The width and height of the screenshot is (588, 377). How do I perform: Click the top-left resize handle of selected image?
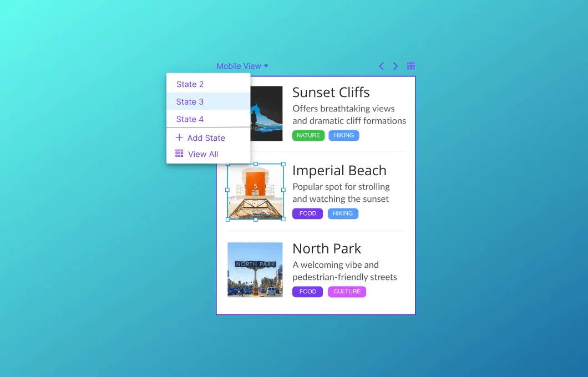(x=227, y=164)
